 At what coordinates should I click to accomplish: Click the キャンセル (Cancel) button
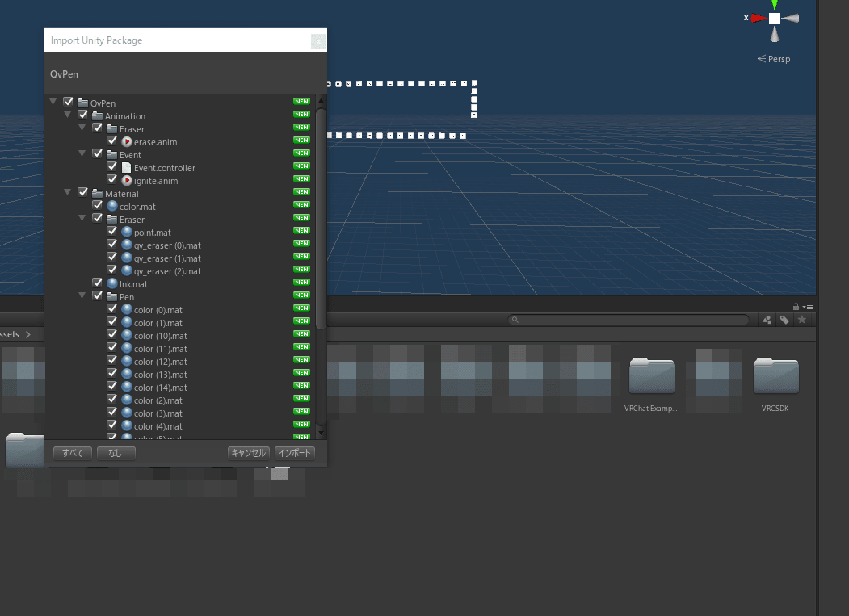(249, 453)
